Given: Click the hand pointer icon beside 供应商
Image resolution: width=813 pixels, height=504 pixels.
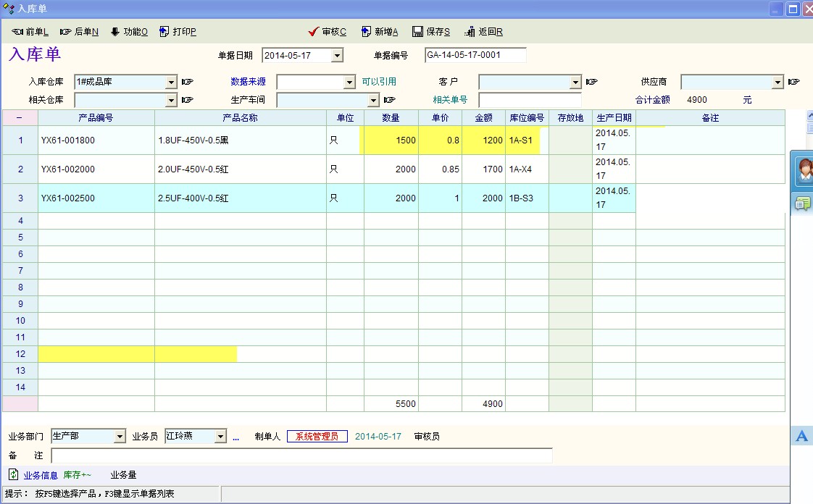Looking at the screenshot, I should click(794, 82).
